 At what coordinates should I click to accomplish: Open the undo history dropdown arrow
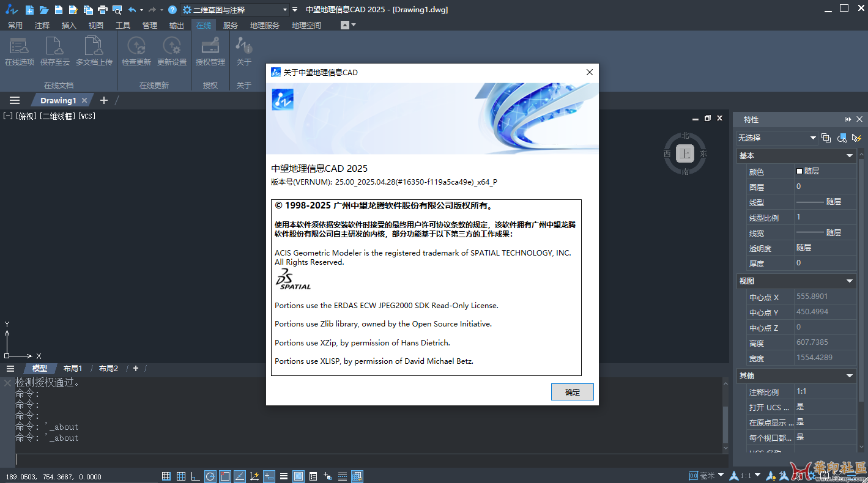(142, 10)
